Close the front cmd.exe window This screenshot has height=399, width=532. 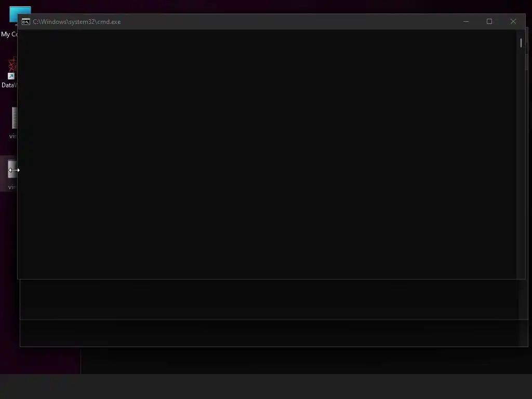click(x=513, y=22)
